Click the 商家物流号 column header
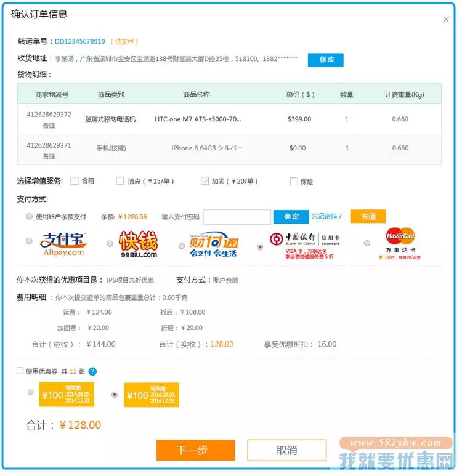This screenshot has height=476, width=462. point(52,94)
